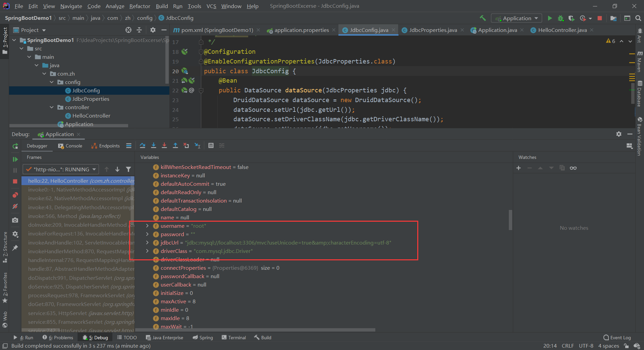Switch to Endpoints tab in debugger

pos(105,146)
